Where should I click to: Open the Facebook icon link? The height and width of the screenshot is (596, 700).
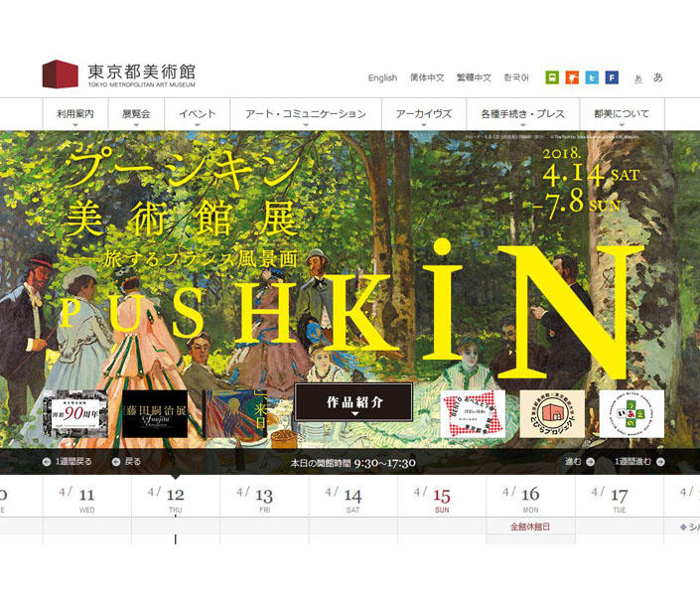point(612,77)
